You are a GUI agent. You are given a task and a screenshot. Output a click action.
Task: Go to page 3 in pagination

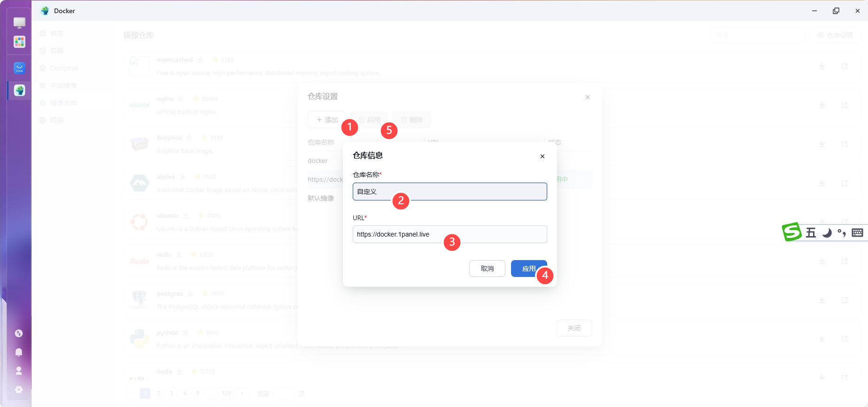[171, 393]
